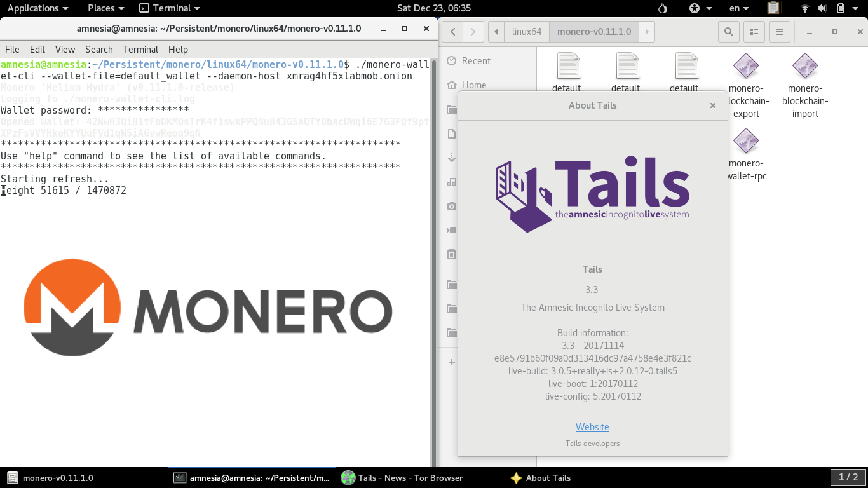Open the Pictures camera icon in sidebar
The width and height of the screenshot is (868, 488).
(x=452, y=206)
